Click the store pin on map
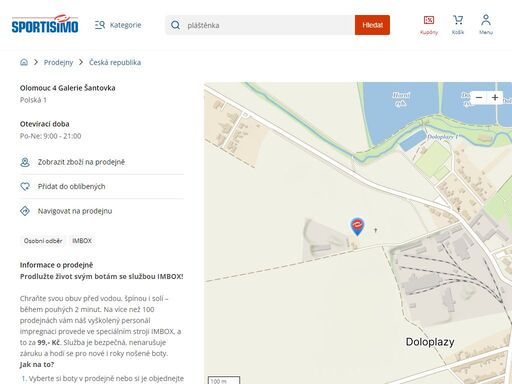Screen dimensions: 512x384 (x=357, y=226)
